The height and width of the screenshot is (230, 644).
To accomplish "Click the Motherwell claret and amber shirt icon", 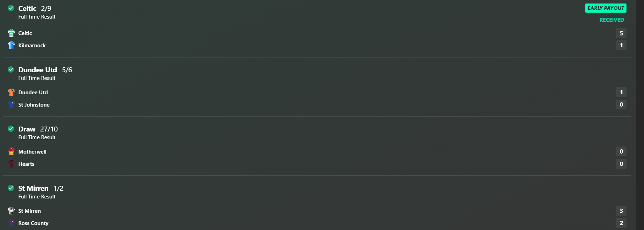I will [11, 151].
